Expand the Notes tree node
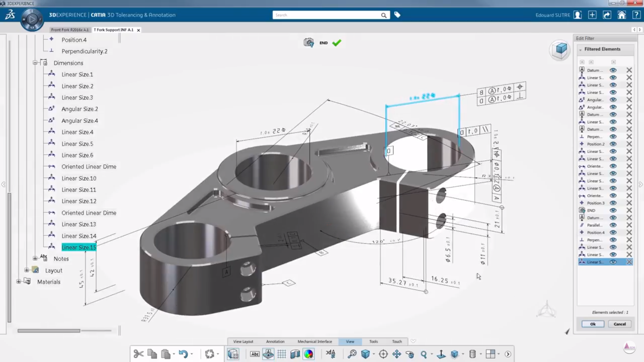The image size is (644, 362). click(35, 258)
